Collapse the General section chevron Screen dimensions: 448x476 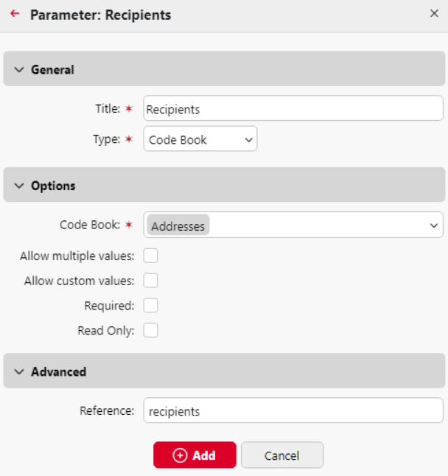(x=19, y=70)
